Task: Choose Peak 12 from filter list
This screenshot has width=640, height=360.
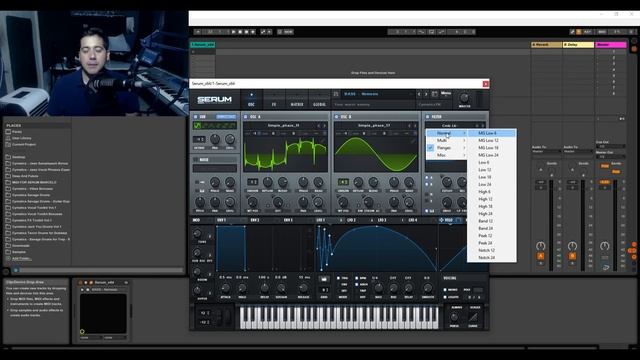Action: coord(491,236)
